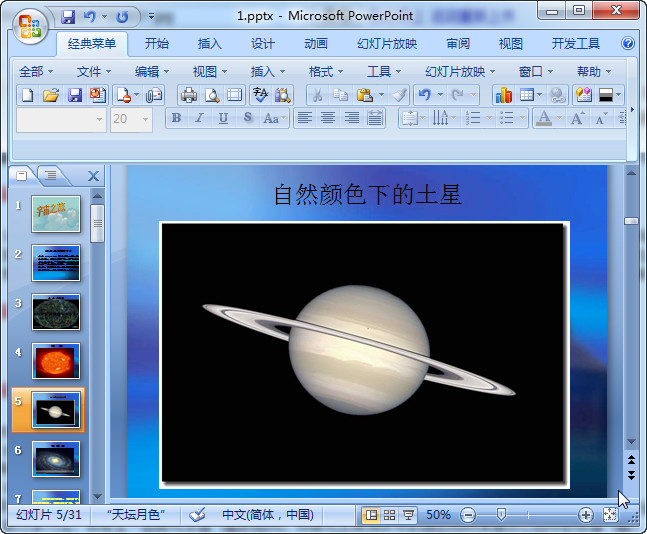
Task: Zoom out with the minus button
Action: (x=468, y=515)
